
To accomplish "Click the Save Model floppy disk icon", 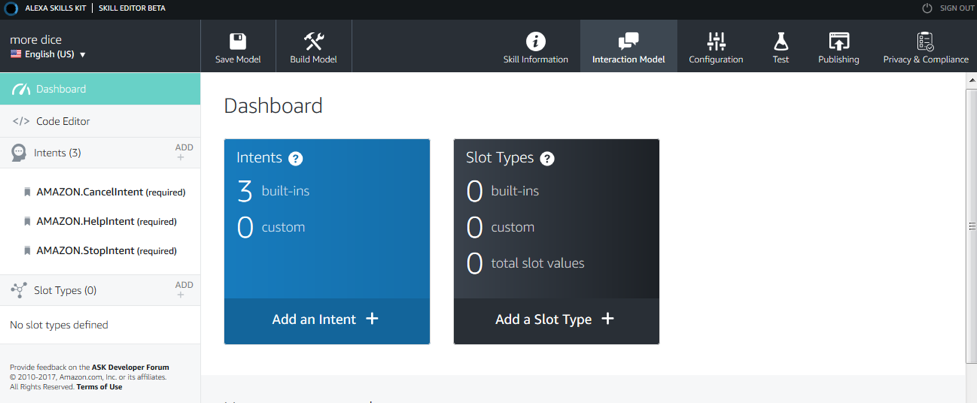I will pyautogui.click(x=237, y=42).
